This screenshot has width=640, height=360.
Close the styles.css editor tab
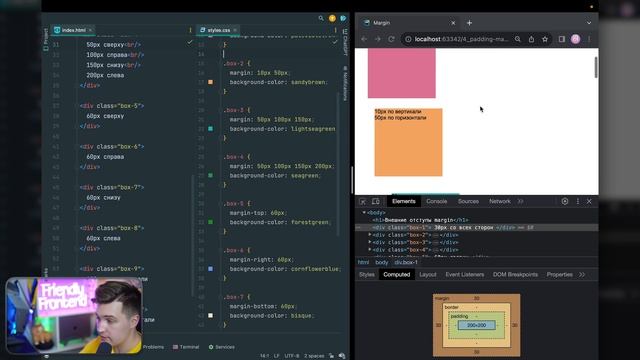point(235,30)
